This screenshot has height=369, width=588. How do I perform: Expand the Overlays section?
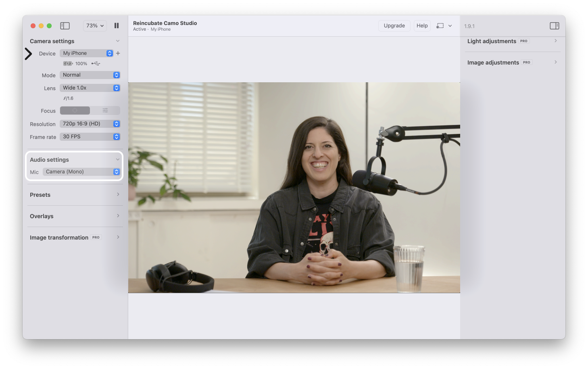[x=75, y=216]
